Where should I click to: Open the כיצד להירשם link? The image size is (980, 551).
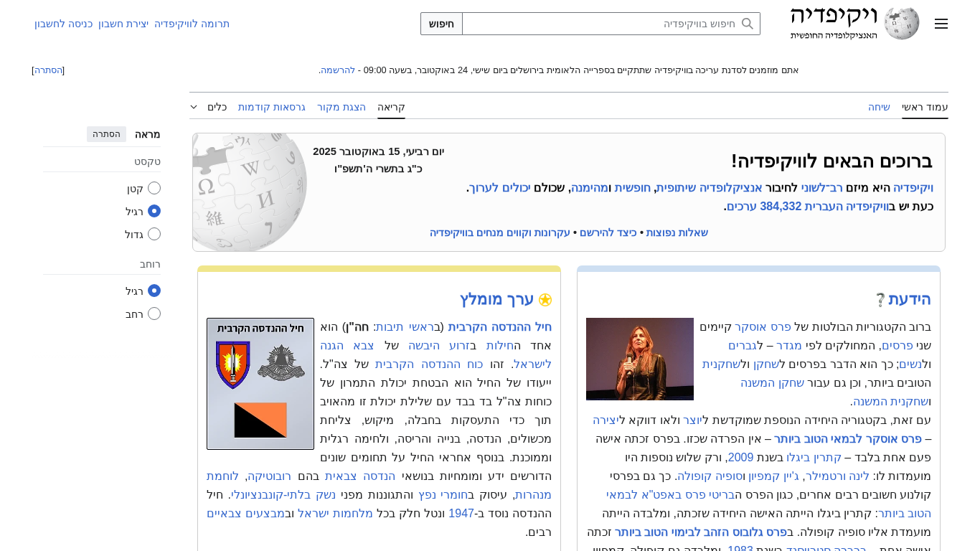(x=608, y=232)
